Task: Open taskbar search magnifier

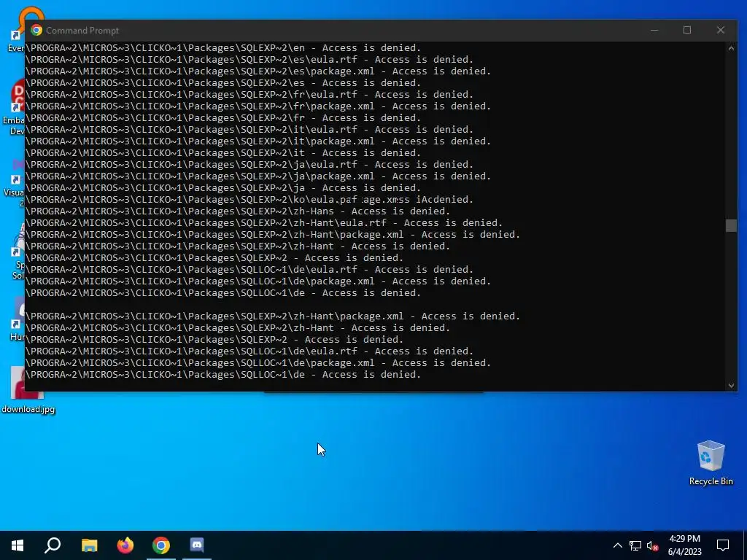Action: 53,545
